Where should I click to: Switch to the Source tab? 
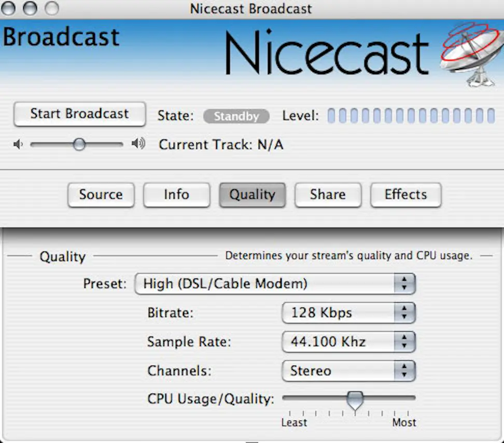pyautogui.click(x=101, y=195)
